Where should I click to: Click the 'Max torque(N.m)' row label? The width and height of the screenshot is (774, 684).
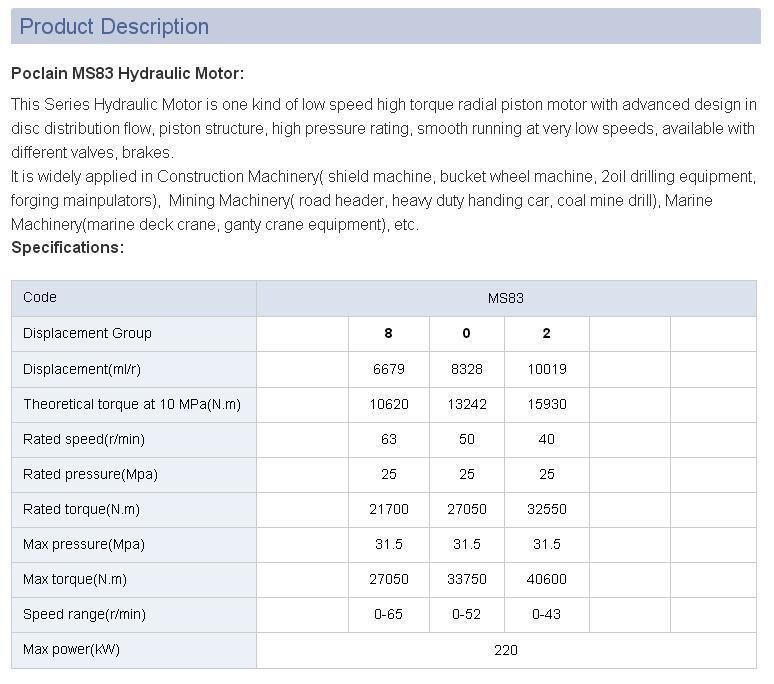coord(75,579)
